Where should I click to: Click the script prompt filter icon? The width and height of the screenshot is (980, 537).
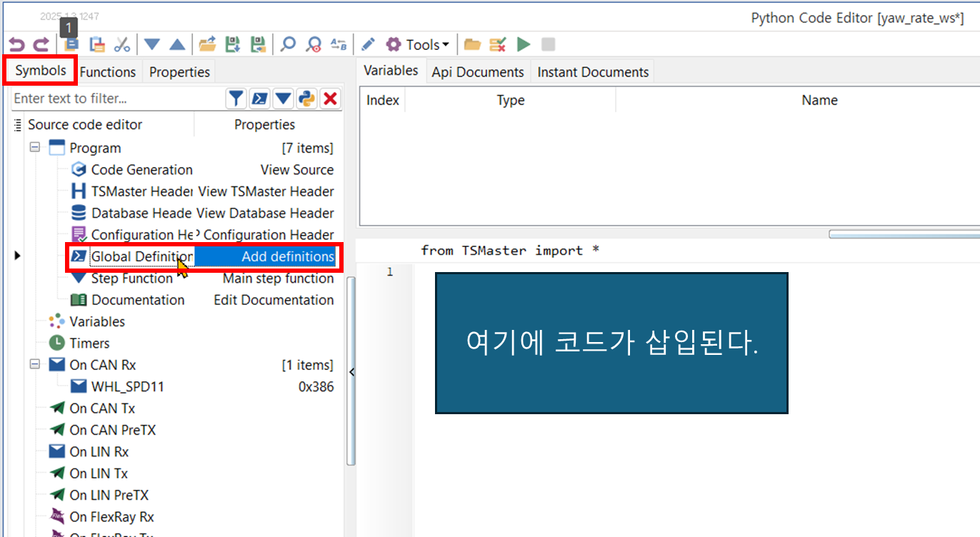pos(260,99)
